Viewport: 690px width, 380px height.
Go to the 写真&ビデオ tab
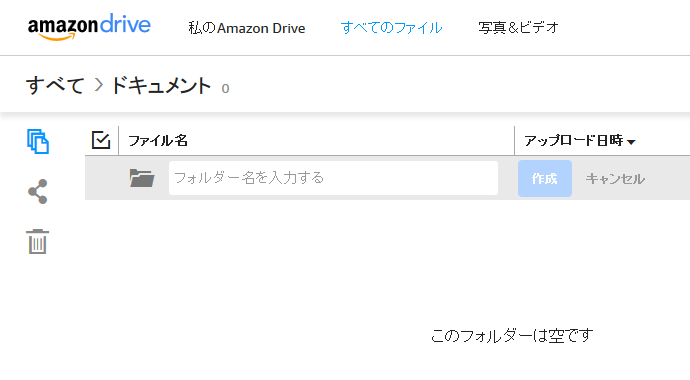(x=518, y=28)
